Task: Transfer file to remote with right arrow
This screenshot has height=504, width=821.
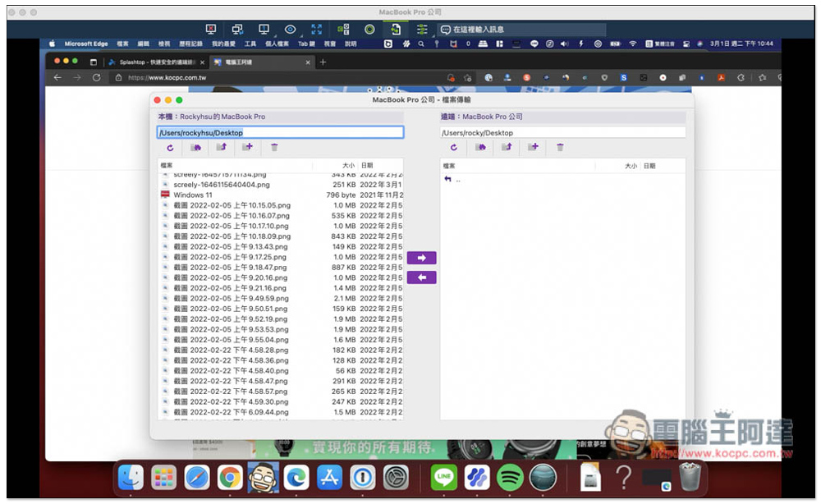Action: click(x=421, y=258)
